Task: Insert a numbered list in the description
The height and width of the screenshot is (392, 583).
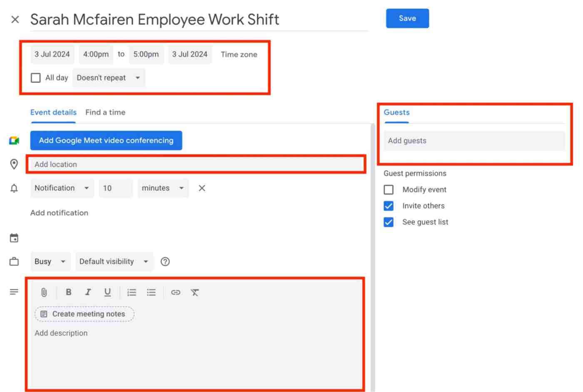Action: pos(132,292)
